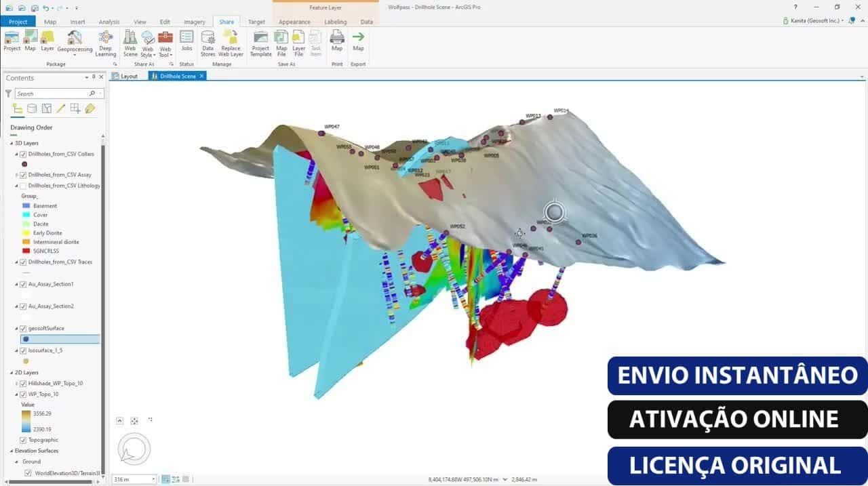Open the scene scale dropdown showing 316 m
Image resolution: width=868 pixels, height=486 pixels.
(x=153, y=479)
